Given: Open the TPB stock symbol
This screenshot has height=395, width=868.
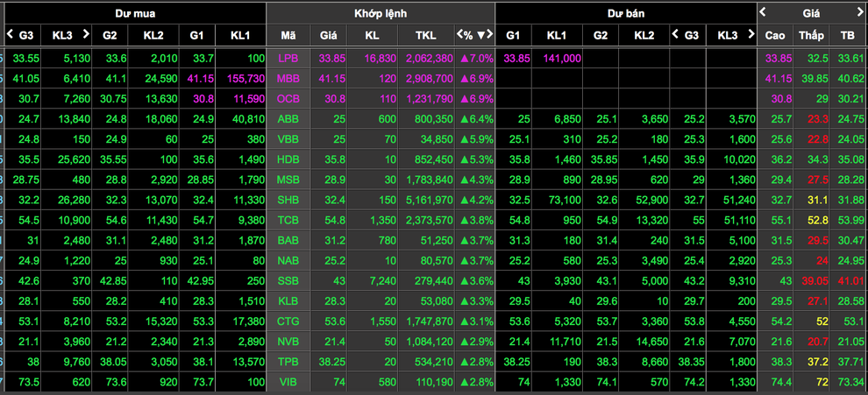Looking at the screenshot, I should (x=288, y=361).
